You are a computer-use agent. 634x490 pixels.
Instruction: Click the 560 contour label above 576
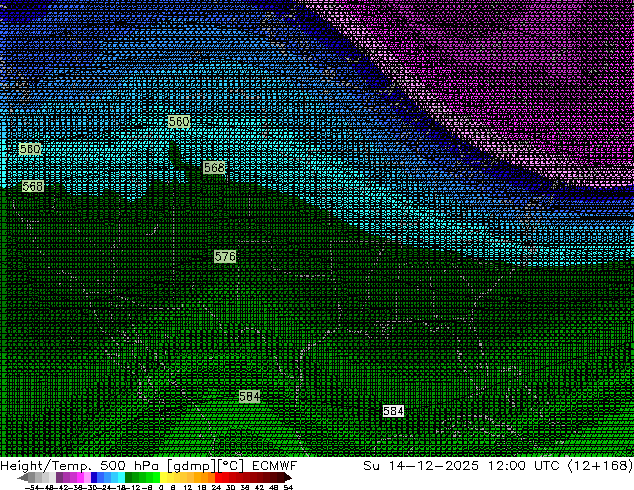(179, 121)
